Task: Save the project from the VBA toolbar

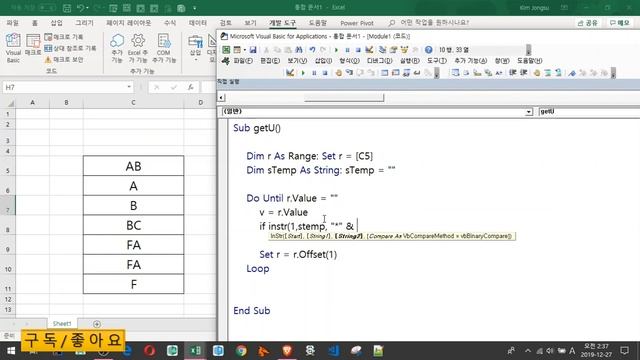Action: [253, 50]
